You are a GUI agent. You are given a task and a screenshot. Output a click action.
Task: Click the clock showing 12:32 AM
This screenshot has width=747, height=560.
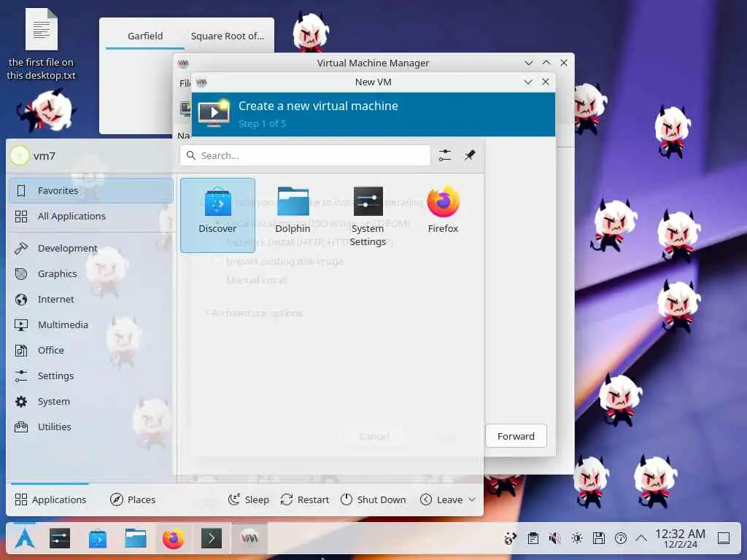[680, 539]
